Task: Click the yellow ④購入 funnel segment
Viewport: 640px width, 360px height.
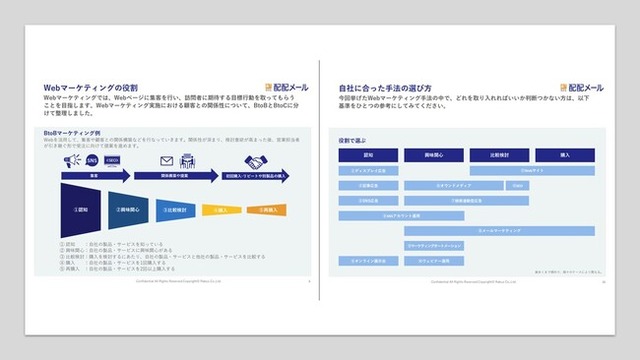Action: coord(222,210)
